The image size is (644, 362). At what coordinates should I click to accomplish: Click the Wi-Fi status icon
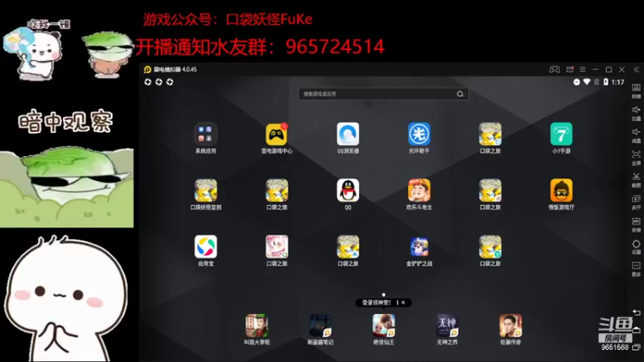[587, 82]
